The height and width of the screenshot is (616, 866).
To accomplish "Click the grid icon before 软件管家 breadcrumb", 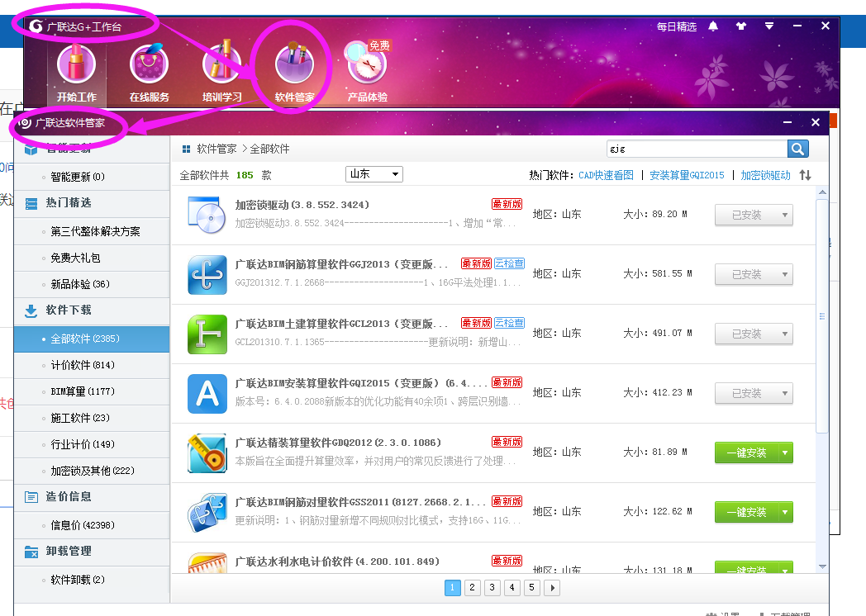I will pyautogui.click(x=186, y=149).
